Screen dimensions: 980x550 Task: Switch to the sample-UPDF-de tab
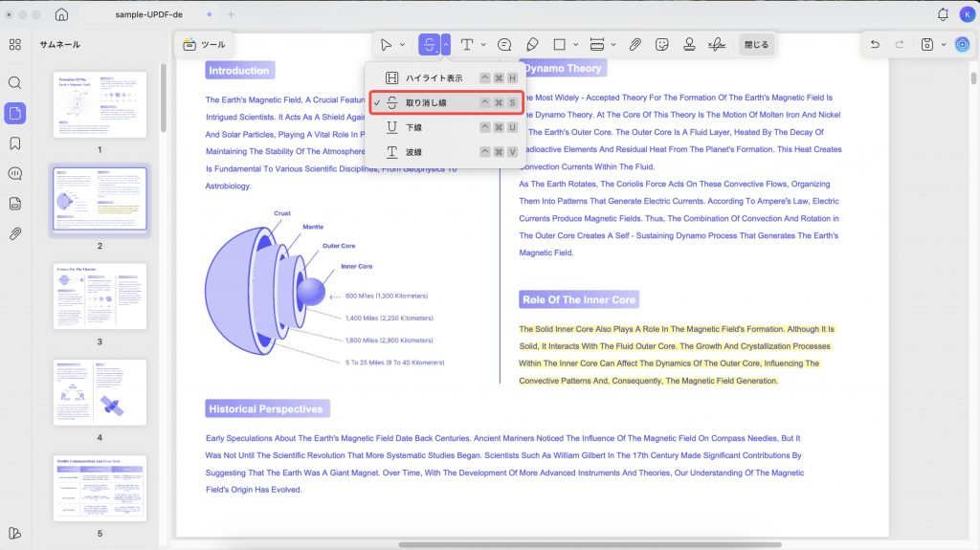pyautogui.click(x=148, y=14)
